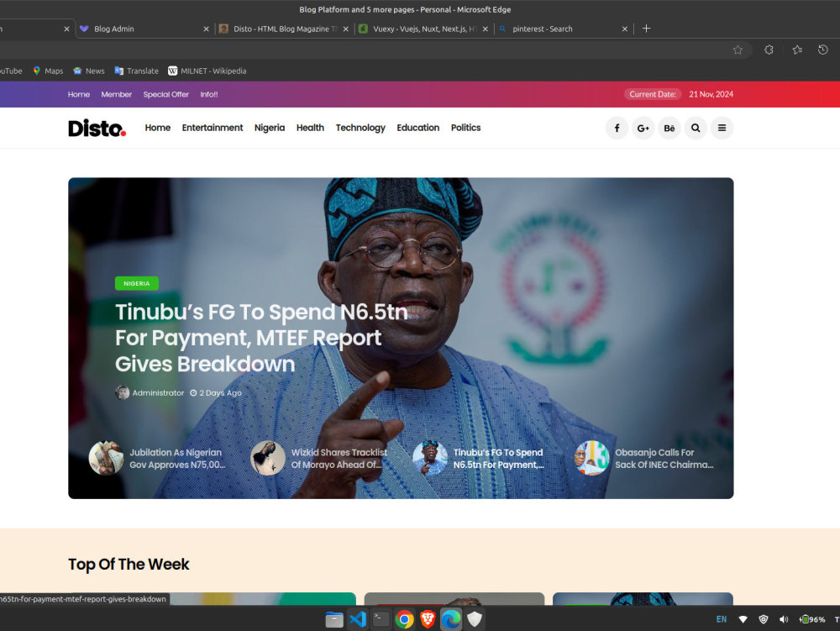Open the hamburger menu icon
This screenshot has width=840, height=631.
[722, 128]
